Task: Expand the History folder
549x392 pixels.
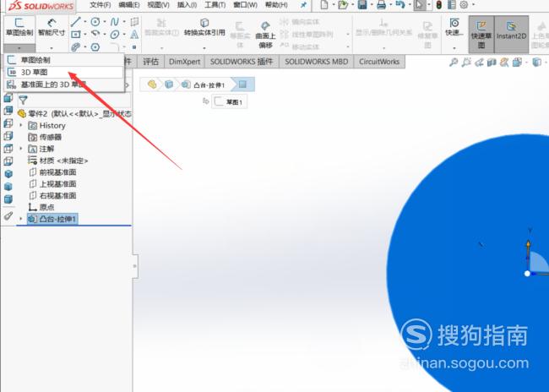Action: (20, 125)
